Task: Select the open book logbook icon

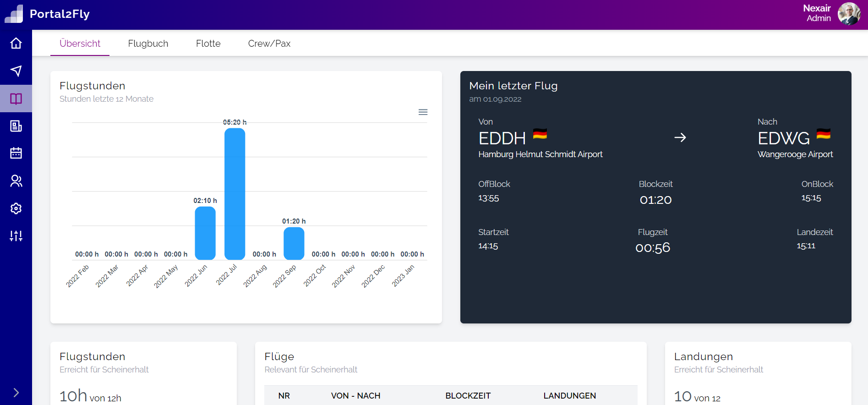Action: coord(16,99)
